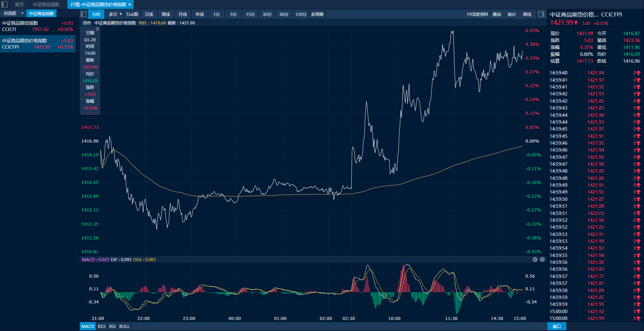Click the last 15:00:00 tick priced 1421.99
This screenshot has width=644, height=331.
595,318
